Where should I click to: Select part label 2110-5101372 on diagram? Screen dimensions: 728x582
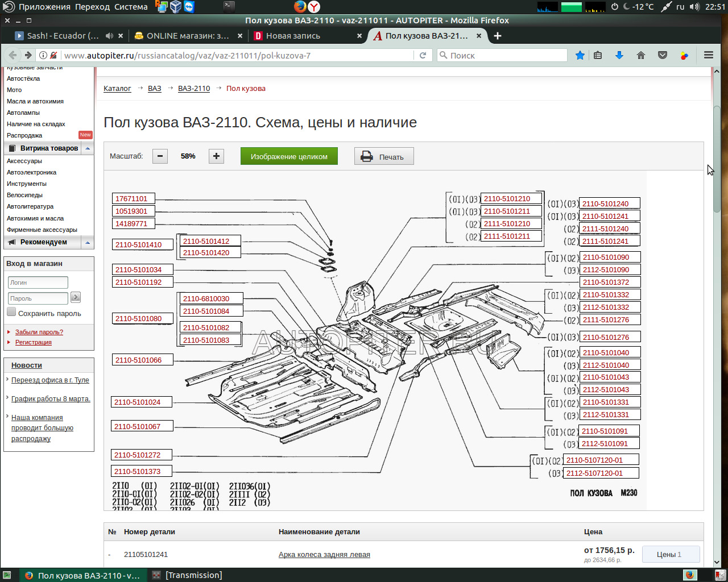610,282
